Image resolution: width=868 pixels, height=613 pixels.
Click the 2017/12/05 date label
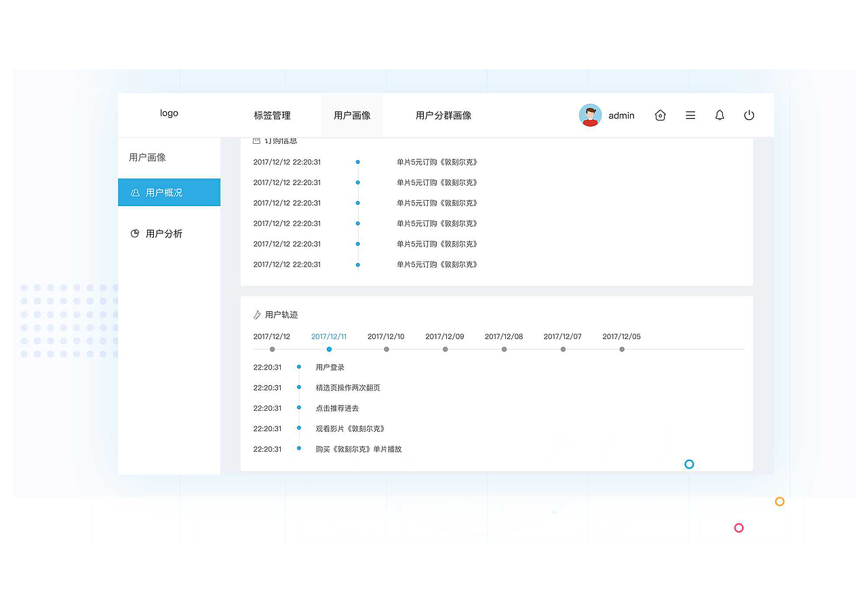621,336
